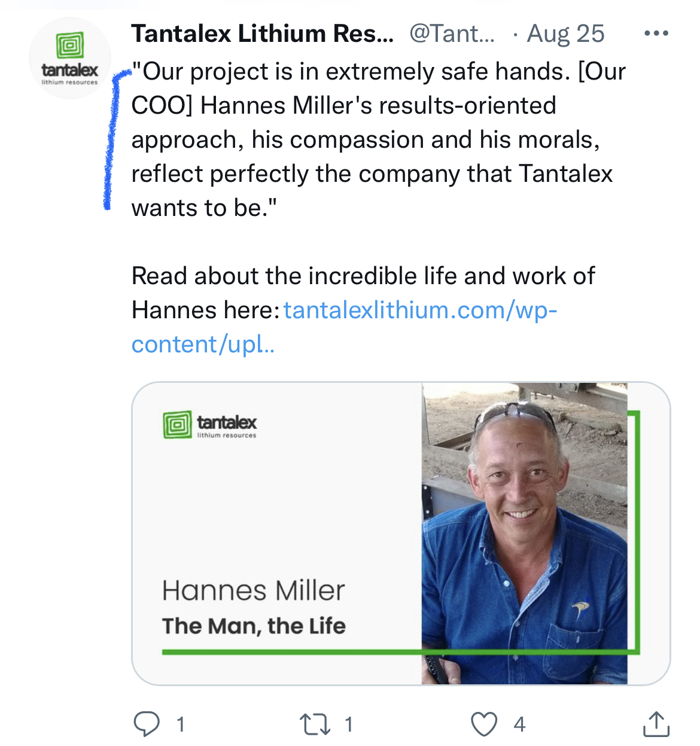The height and width of the screenshot is (746, 700).
Task: Retweet using the retweet arrows icon
Action: point(315,724)
